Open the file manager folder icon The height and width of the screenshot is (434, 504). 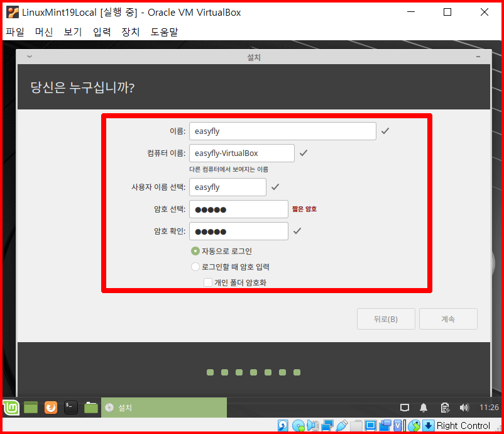click(91, 408)
